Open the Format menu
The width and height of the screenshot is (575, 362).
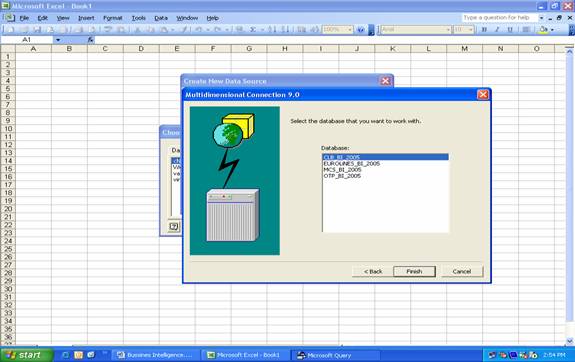tap(113, 18)
